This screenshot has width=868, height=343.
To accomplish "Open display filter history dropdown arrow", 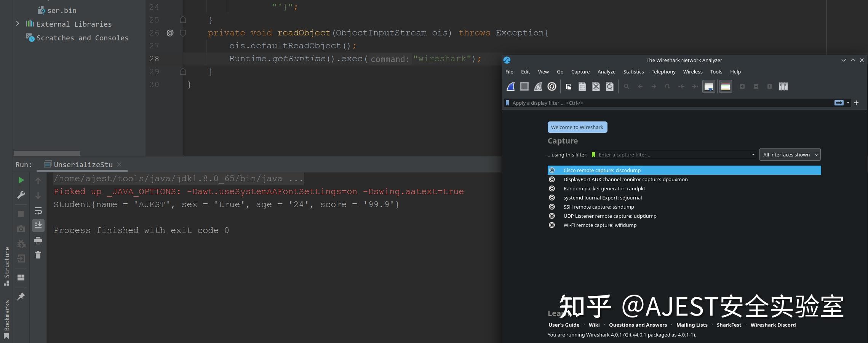I will (848, 103).
